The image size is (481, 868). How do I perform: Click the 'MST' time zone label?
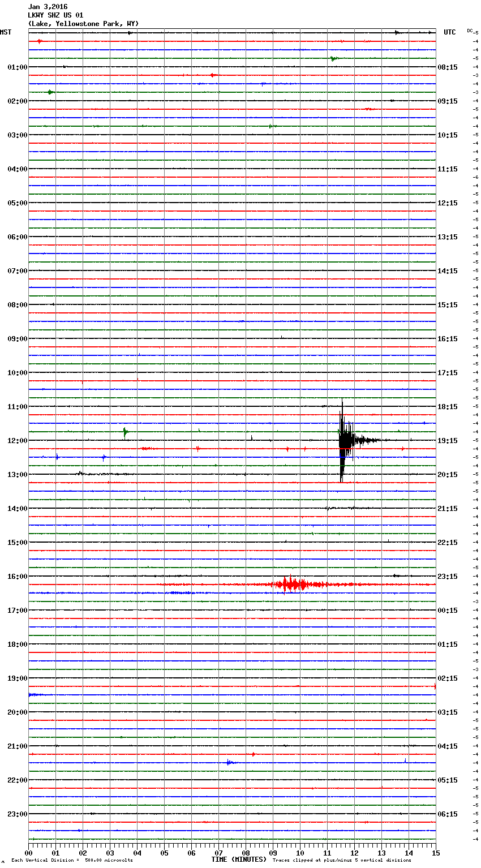coord(6,32)
